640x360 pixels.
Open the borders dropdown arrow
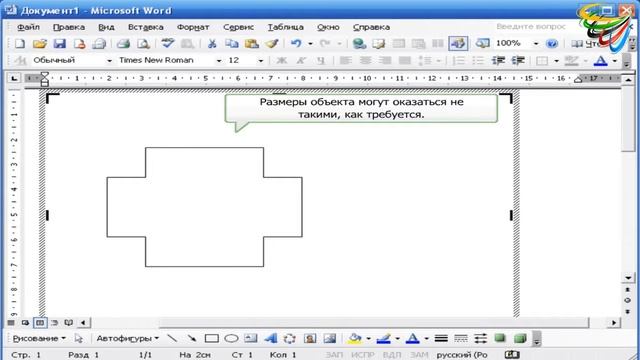556,61
